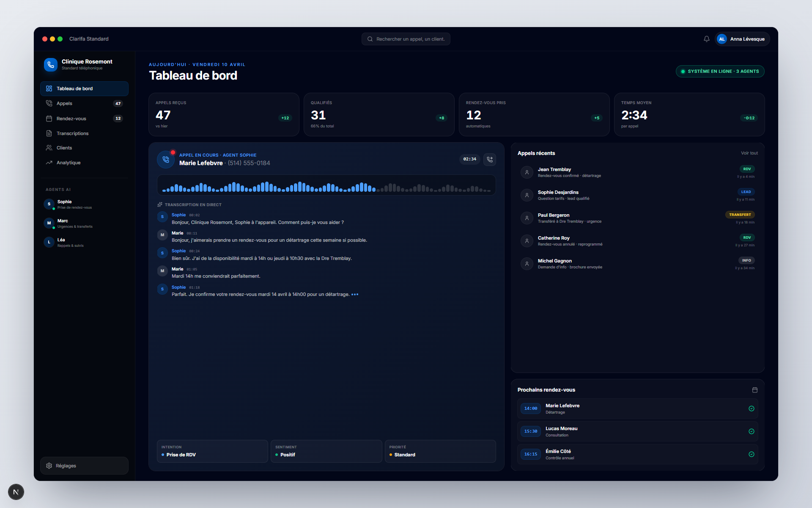Expand truncated Sophie transcript message via ellipsis

tap(356, 294)
